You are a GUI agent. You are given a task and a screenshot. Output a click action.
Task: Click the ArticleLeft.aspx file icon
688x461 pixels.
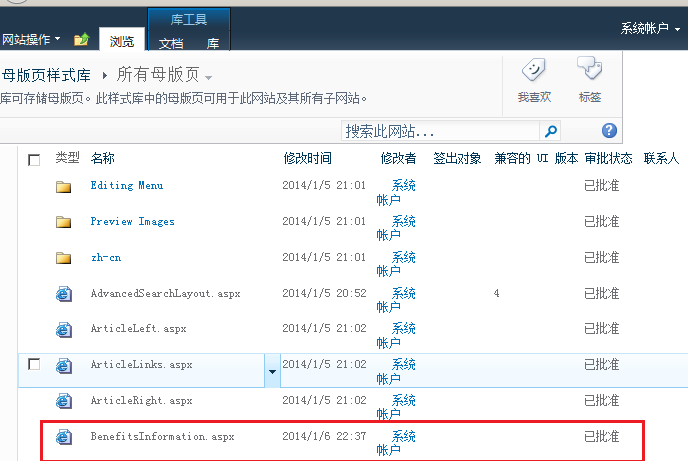point(64,329)
